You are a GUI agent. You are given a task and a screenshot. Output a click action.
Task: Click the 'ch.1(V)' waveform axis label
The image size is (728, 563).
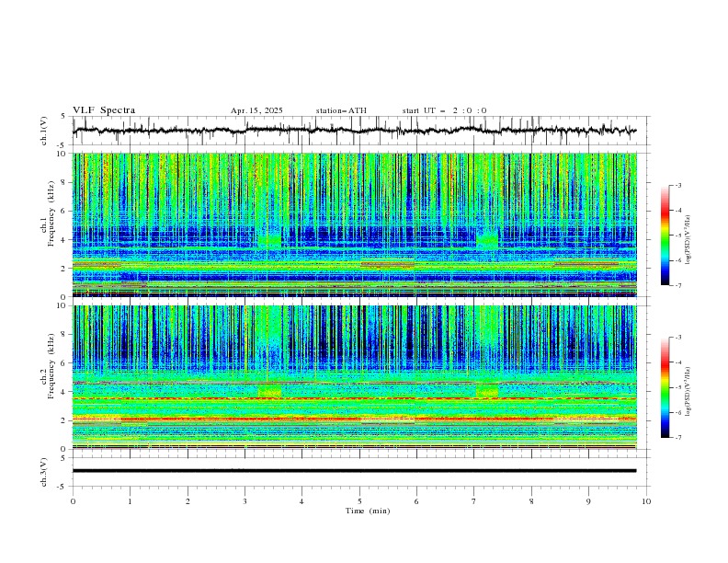coord(44,131)
